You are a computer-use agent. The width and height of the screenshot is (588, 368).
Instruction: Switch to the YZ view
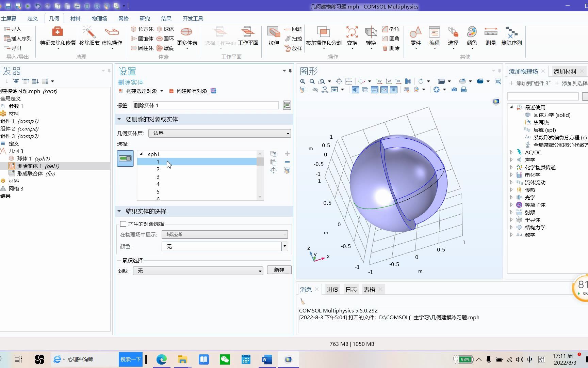(389, 81)
